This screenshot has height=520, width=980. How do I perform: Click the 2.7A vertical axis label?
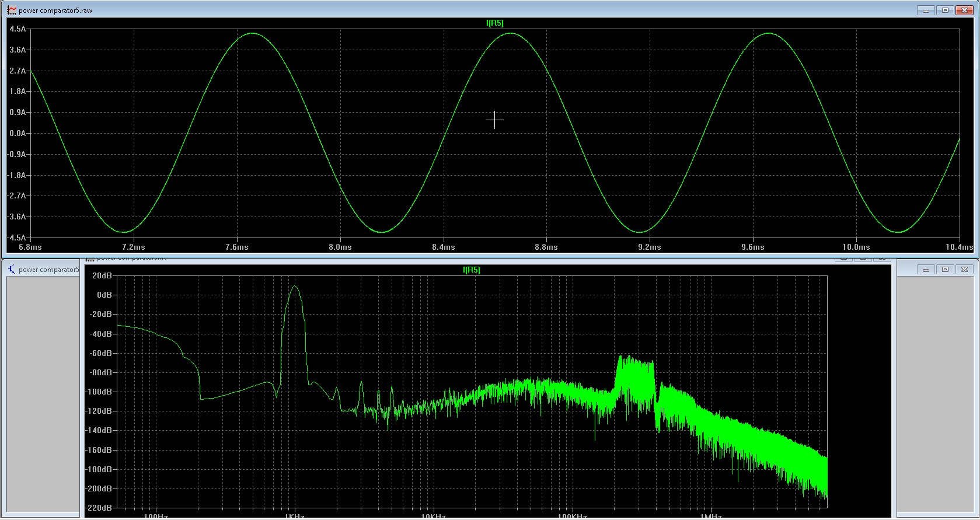click(18, 71)
